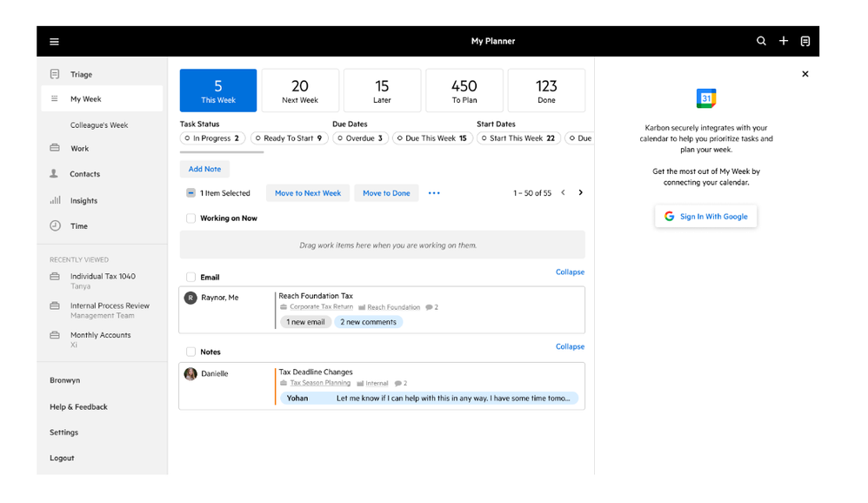Image resolution: width=868 pixels, height=503 pixels.
Task: Check the Email section checkbox
Action: [x=190, y=278]
